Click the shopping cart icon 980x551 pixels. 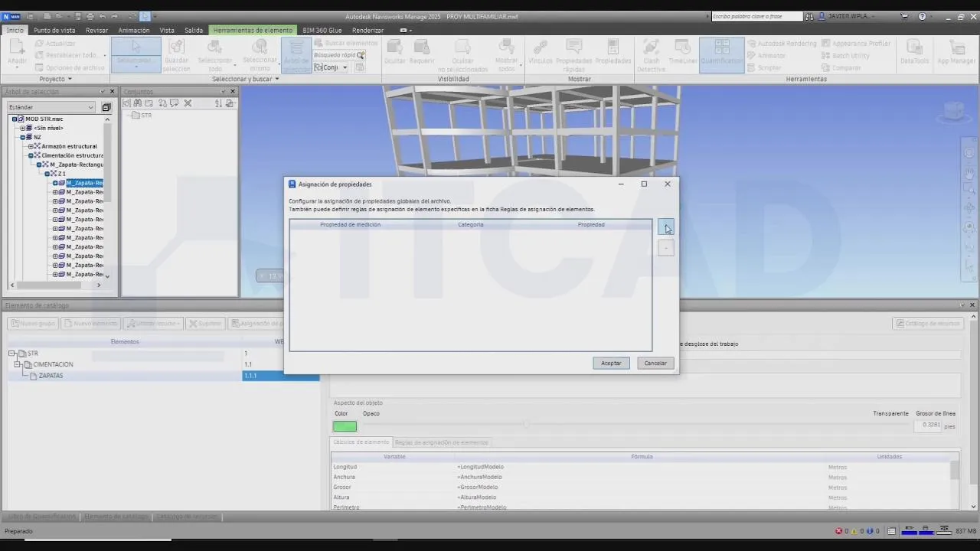point(904,16)
